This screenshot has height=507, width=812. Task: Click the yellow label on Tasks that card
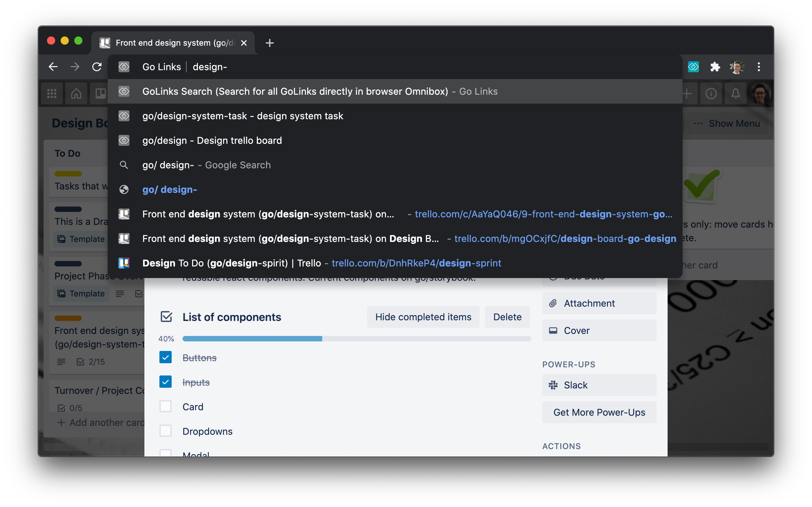[68, 174]
